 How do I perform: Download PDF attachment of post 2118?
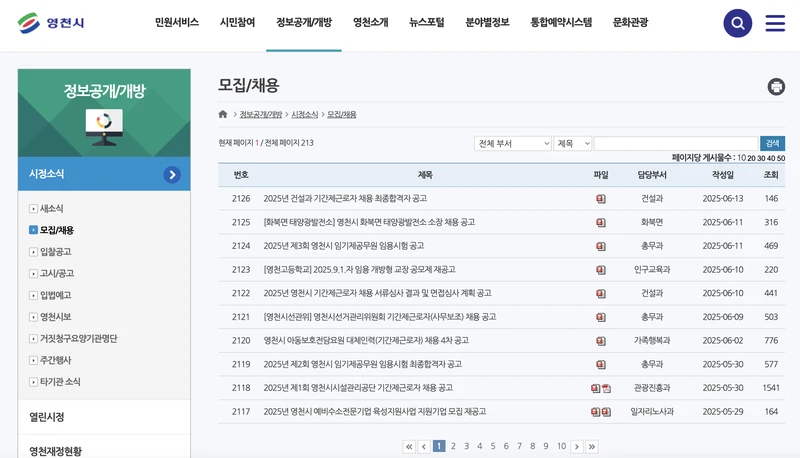tap(606, 388)
